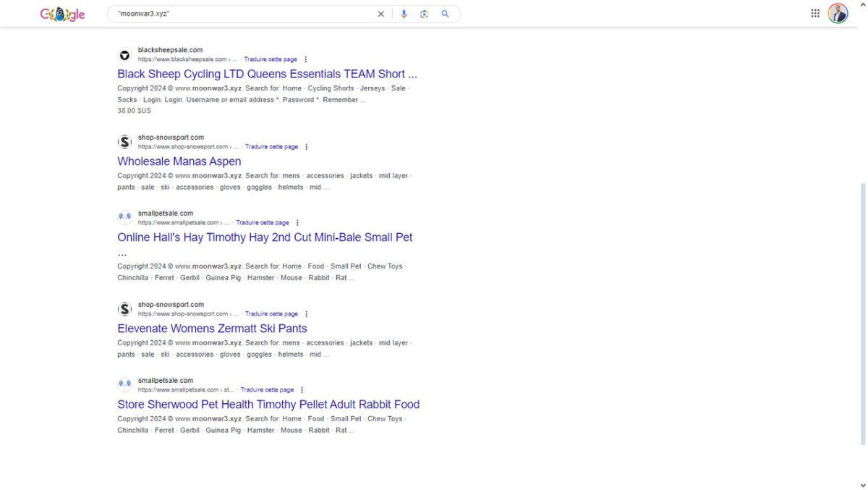The image size is (868, 490).
Task: Click site name above Wholesale Manas Aspen
Action: coord(171,138)
